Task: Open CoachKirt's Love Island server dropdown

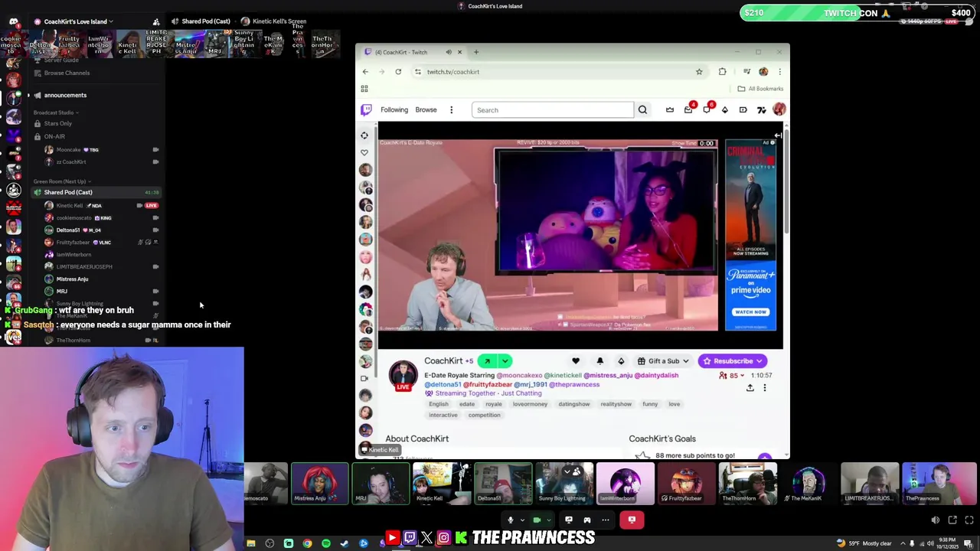Action: pyautogui.click(x=78, y=21)
